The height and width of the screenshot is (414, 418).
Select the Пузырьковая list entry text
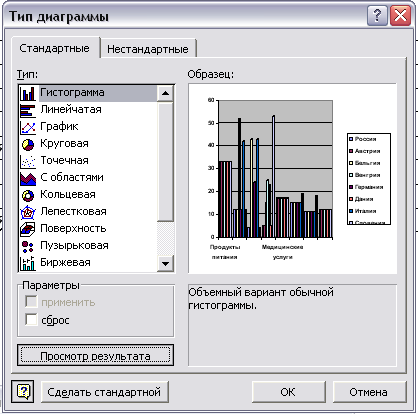click(x=74, y=246)
